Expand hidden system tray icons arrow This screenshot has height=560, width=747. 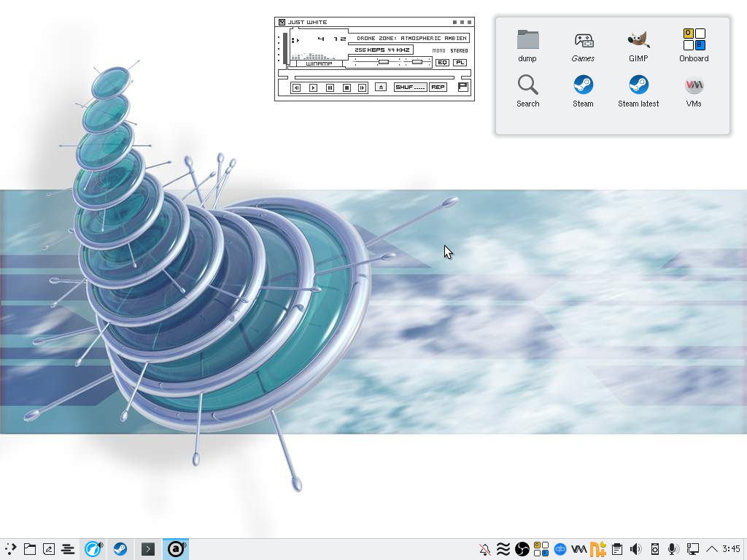click(712, 549)
